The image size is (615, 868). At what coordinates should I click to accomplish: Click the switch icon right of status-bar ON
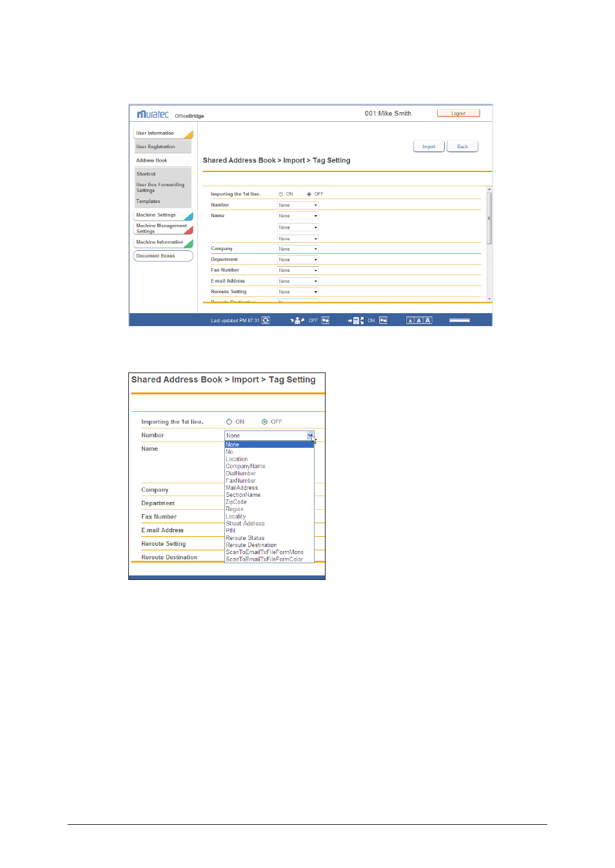[x=384, y=320]
